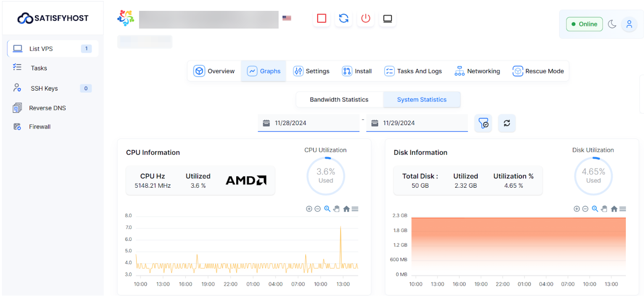Viewport: 644px width, 303px height.
Task: Toggle dark mode moon icon
Action: pyautogui.click(x=612, y=24)
